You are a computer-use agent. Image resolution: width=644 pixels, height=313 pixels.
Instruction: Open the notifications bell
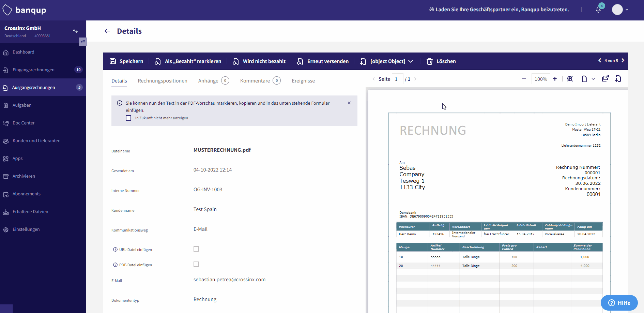tap(598, 10)
